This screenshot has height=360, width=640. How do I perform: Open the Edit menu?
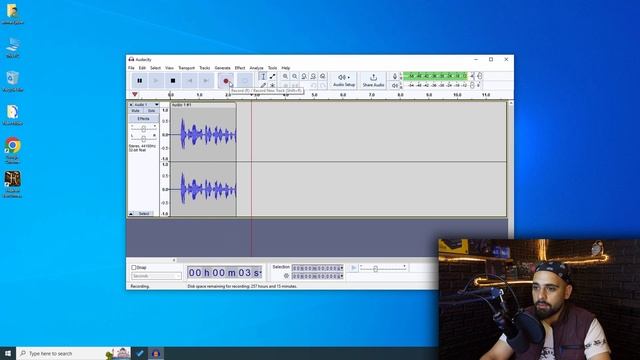click(x=142, y=68)
